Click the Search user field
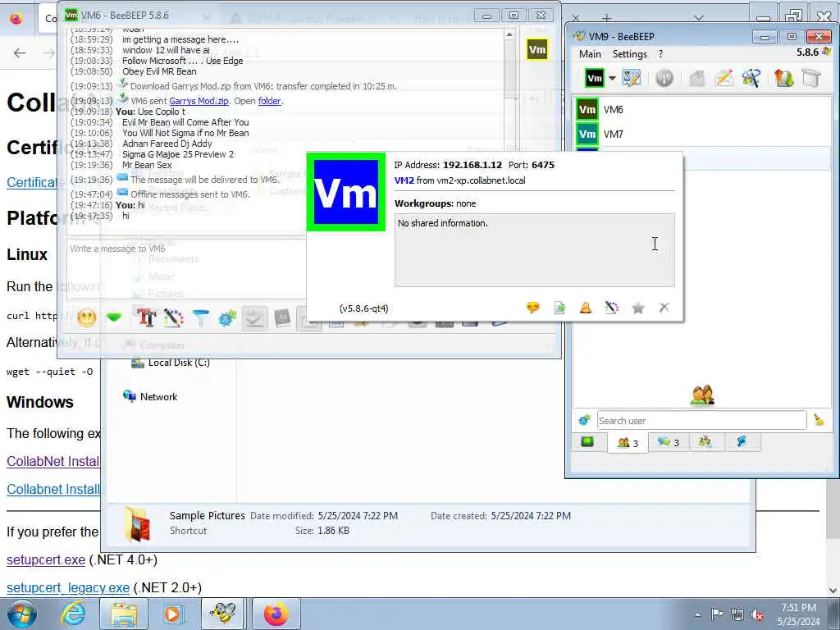840x630 pixels. click(701, 421)
